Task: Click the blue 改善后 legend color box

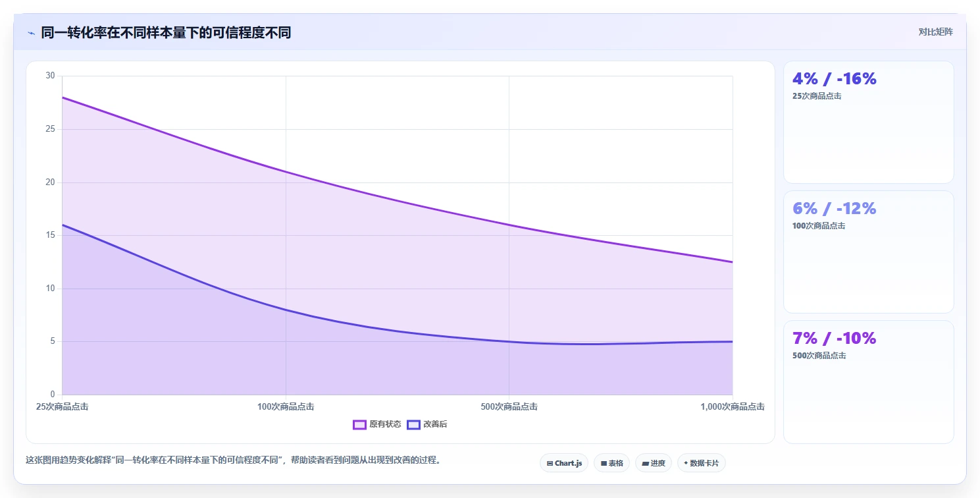Action: pyautogui.click(x=413, y=424)
